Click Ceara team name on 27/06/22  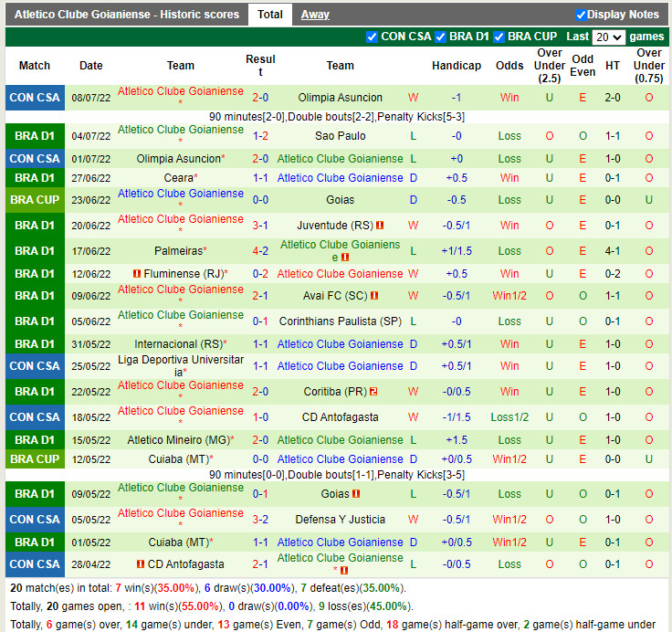tap(179, 178)
